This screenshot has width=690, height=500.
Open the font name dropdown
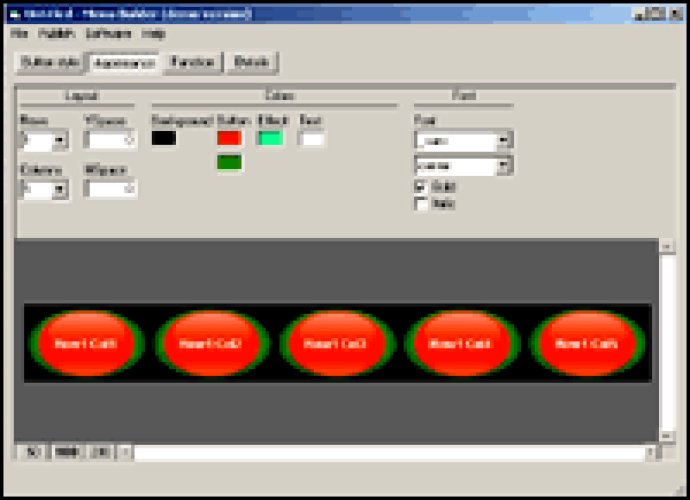(x=505, y=141)
